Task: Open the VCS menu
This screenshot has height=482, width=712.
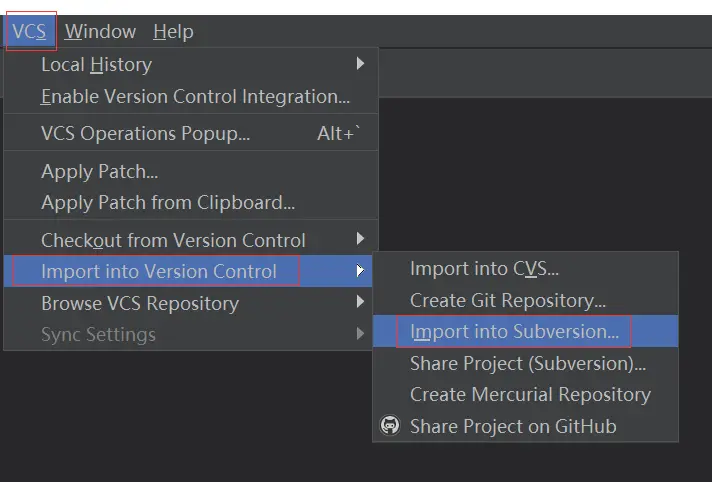Action: tap(29, 31)
